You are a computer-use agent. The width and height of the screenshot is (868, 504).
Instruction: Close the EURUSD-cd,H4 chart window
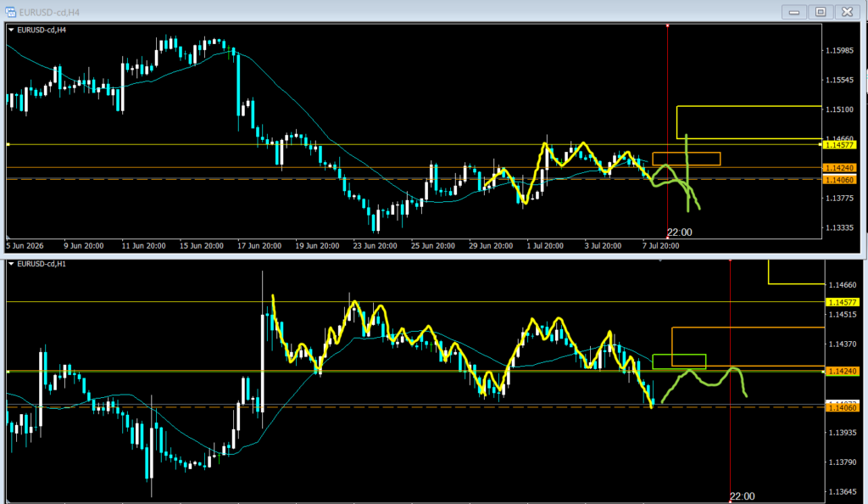click(x=847, y=12)
